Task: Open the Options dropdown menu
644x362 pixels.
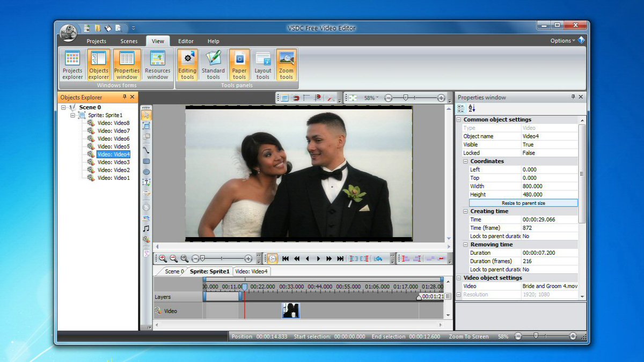Action: click(562, 41)
